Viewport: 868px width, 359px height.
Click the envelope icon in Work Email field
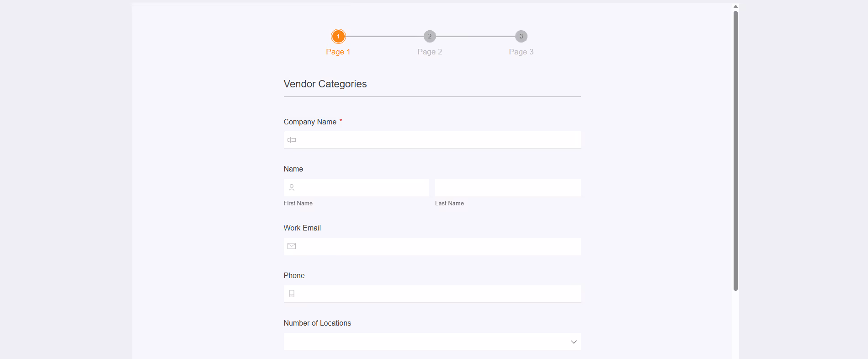292,246
